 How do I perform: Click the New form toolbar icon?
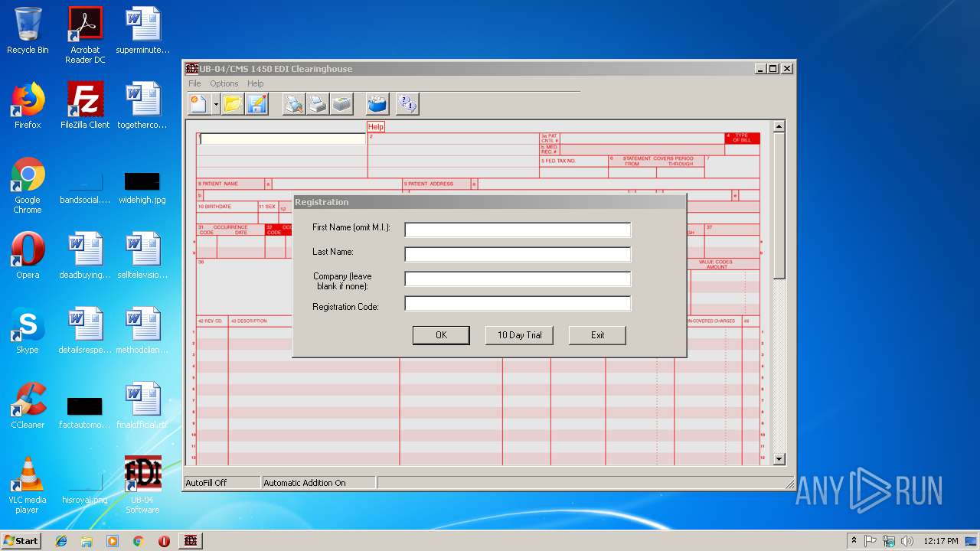pyautogui.click(x=198, y=104)
